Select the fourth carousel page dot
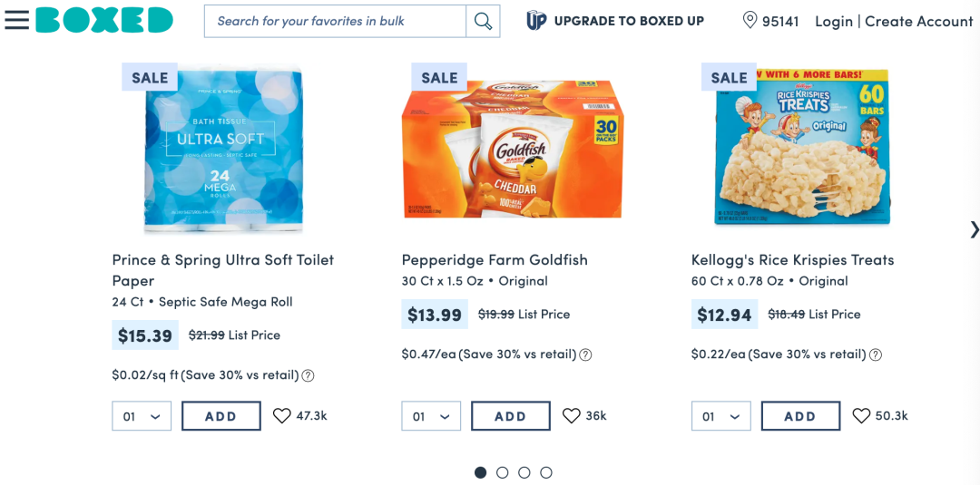 pos(545,472)
